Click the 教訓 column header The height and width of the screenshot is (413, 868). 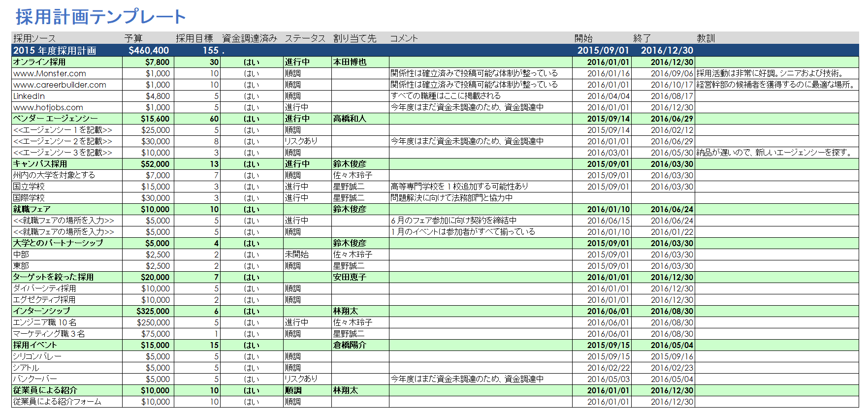click(x=706, y=38)
